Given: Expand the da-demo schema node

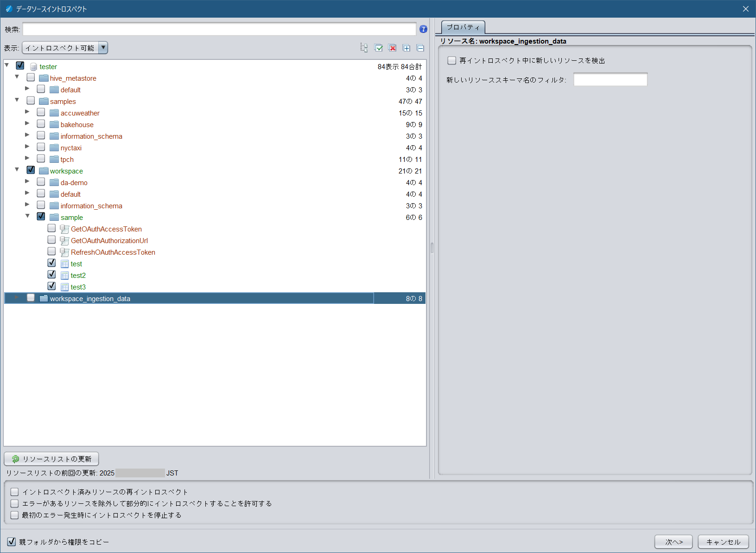Looking at the screenshot, I should point(27,181).
